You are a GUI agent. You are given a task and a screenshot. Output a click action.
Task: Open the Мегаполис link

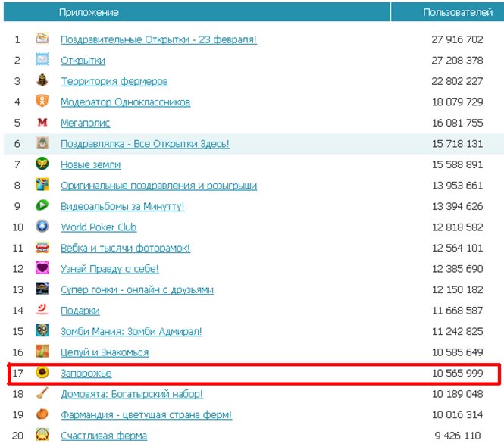[x=85, y=123]
